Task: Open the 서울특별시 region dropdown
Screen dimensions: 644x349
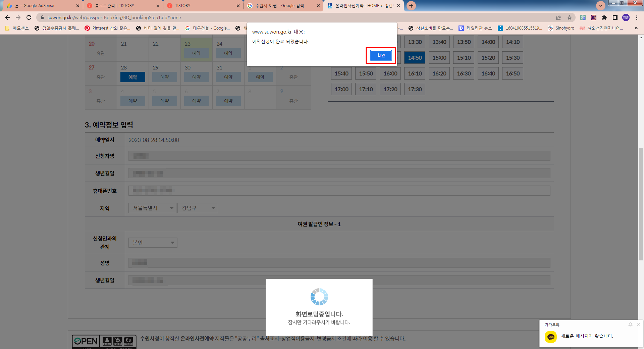Action: point(152,208)
